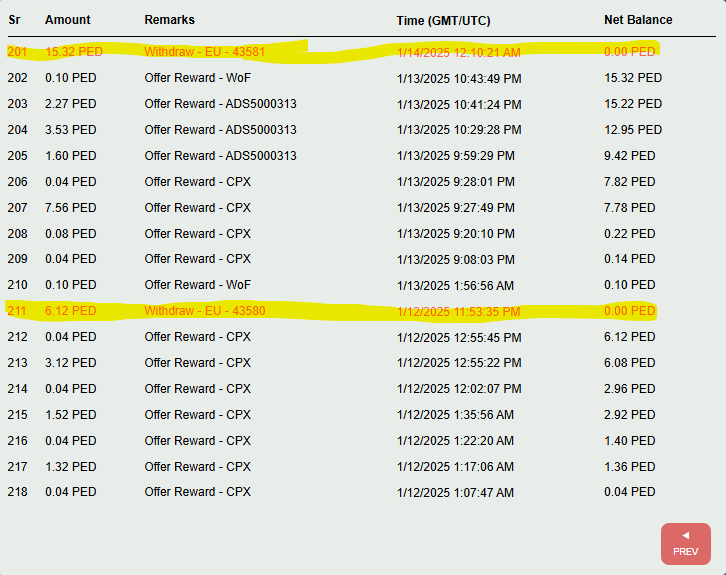Click 'Offer Reward - CPX' in row 206

(198, 181)
